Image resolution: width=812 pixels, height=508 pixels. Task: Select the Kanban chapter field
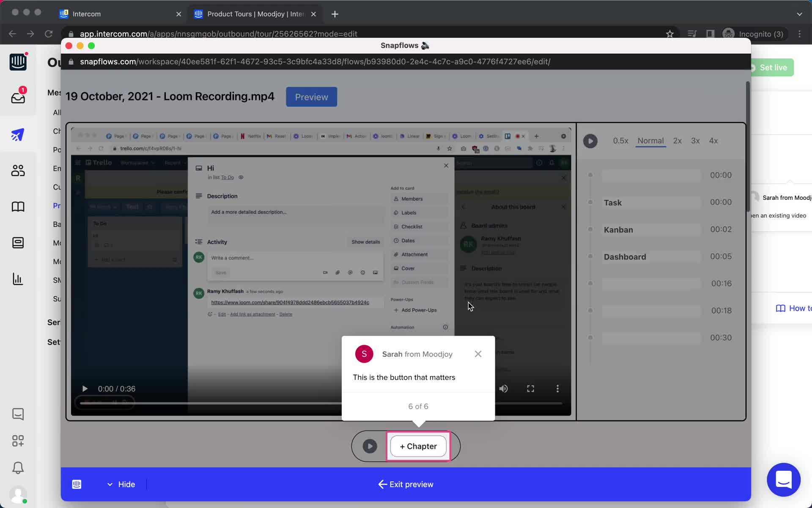pos(651,229)
